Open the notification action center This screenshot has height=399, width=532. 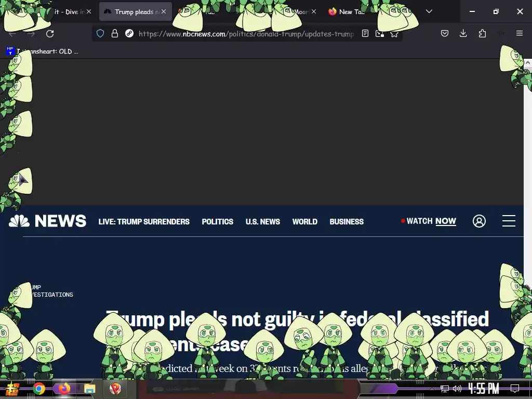pyautogui.click(x=515, y=389)
